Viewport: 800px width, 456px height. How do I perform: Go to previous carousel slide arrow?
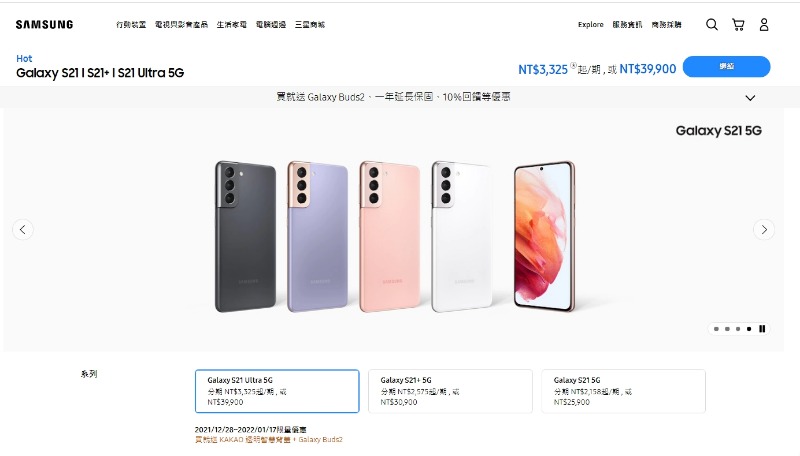(23, 230)
